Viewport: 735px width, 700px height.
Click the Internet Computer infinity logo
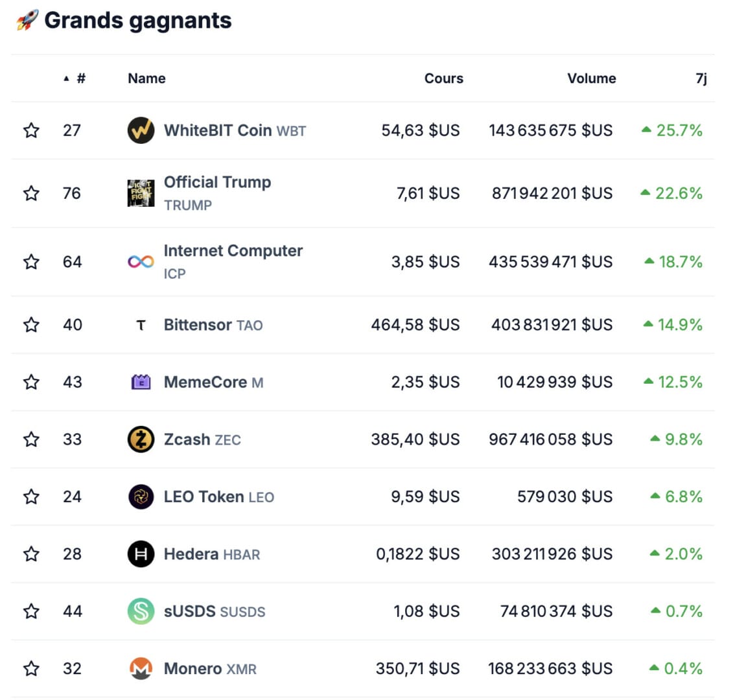(x=141, y=262)
